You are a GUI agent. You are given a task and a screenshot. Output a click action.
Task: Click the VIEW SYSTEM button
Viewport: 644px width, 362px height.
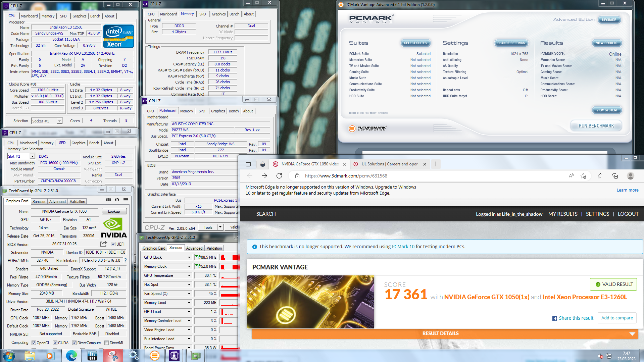pos(606,110)
